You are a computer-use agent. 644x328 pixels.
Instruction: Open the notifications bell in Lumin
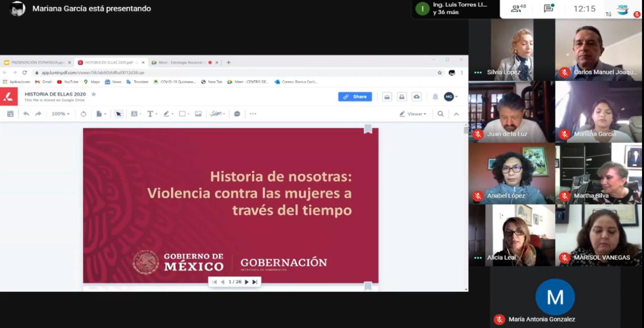coord(435,97)
